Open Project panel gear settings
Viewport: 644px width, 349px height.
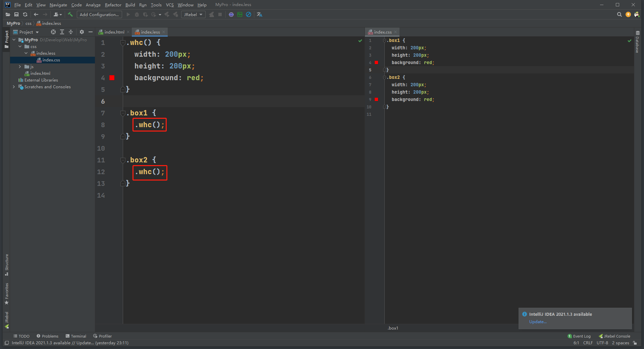(82, 32)
